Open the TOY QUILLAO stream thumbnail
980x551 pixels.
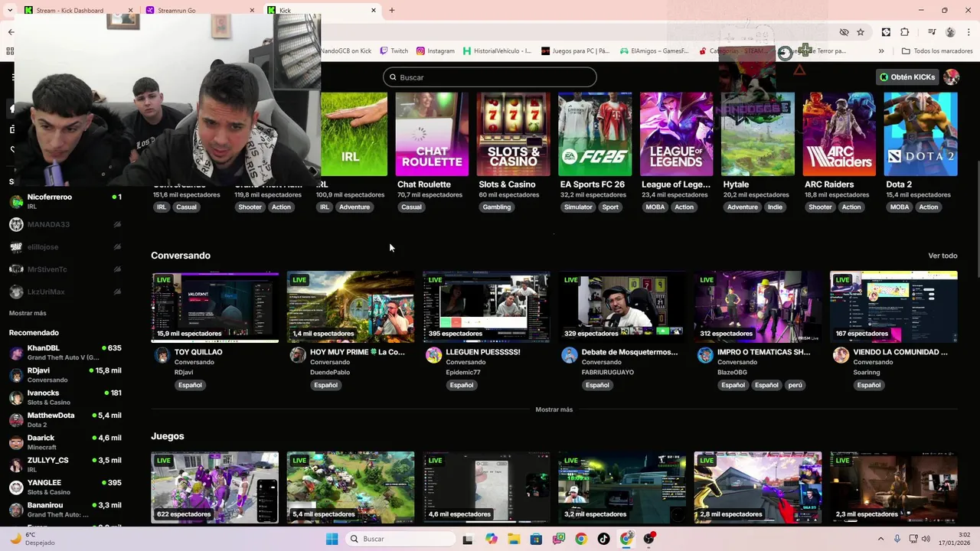215,307
